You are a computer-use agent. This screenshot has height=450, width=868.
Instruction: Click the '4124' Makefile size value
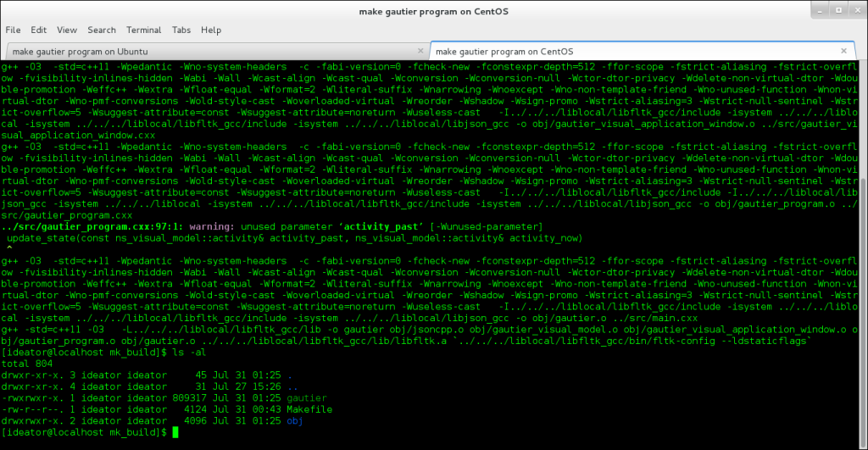coord(195,409)
